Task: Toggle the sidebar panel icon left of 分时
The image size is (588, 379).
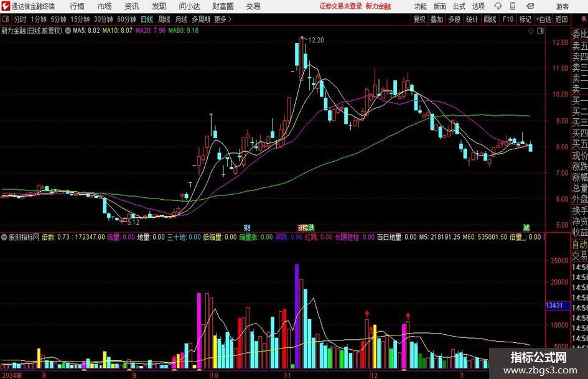Action: coord(6,19)
